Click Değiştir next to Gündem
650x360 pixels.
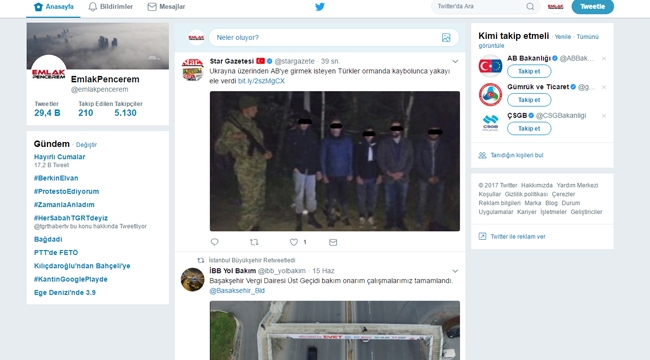86,145
